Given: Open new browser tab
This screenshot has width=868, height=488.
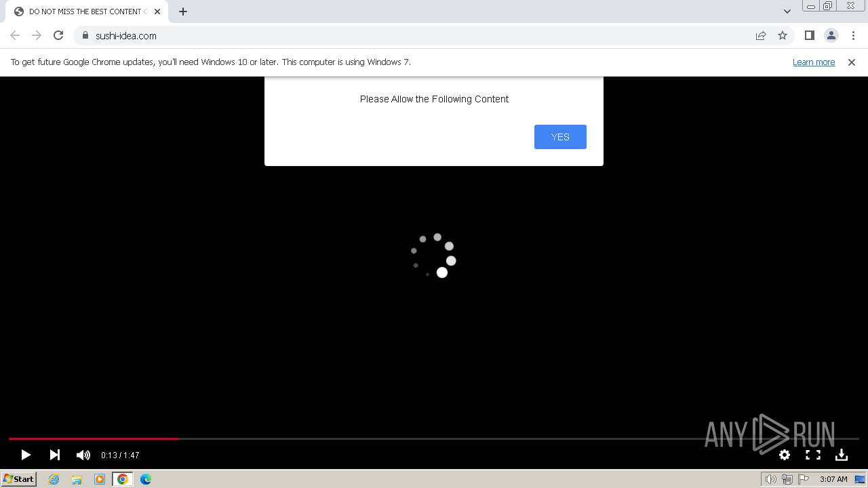Looking at the screenshot, I should [183, 12].
